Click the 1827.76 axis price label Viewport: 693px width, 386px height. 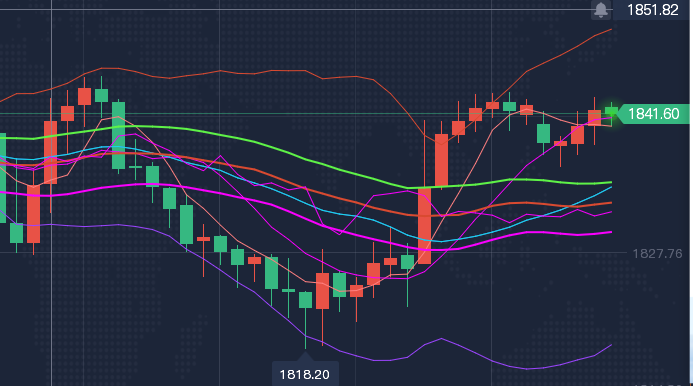pyautogui.click(x=657, y=253)
